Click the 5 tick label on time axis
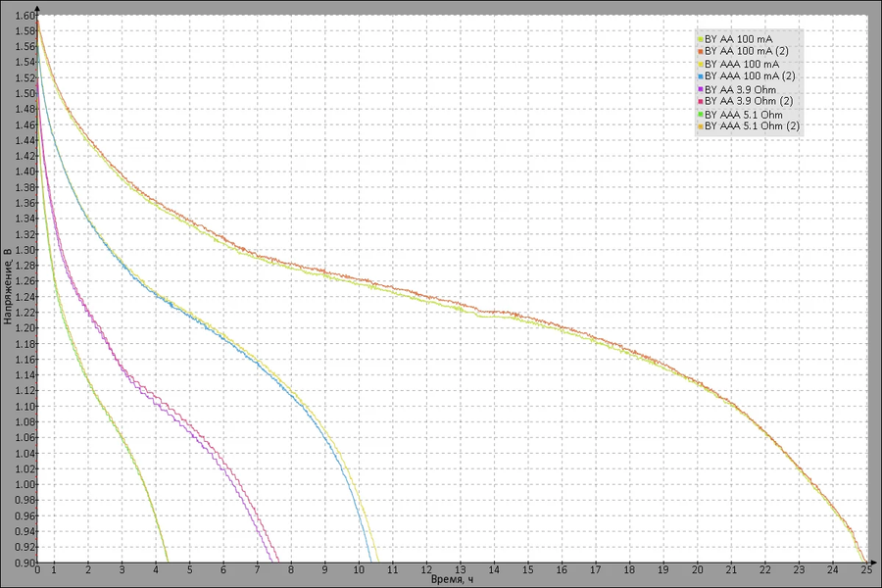The image size is (882, 588). [189, 570]
